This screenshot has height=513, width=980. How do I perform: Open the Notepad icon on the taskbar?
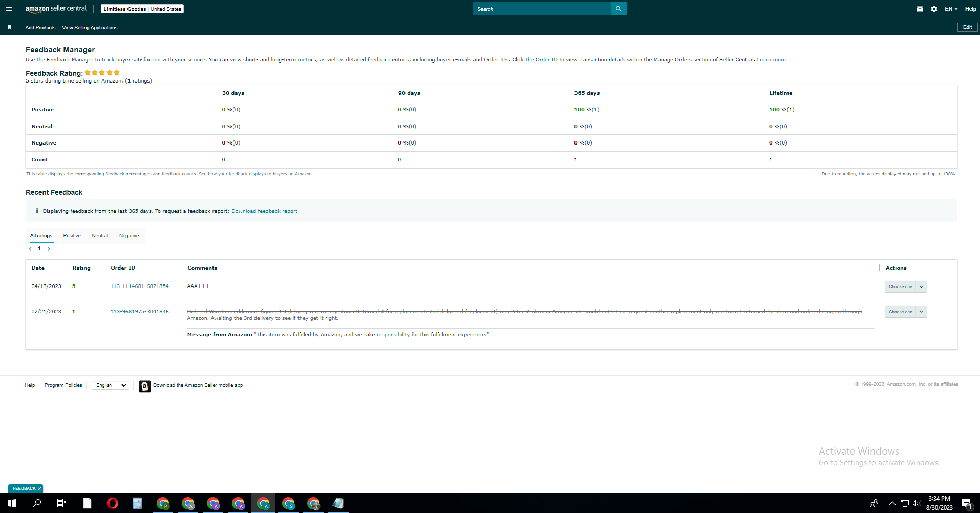point(338,503)
